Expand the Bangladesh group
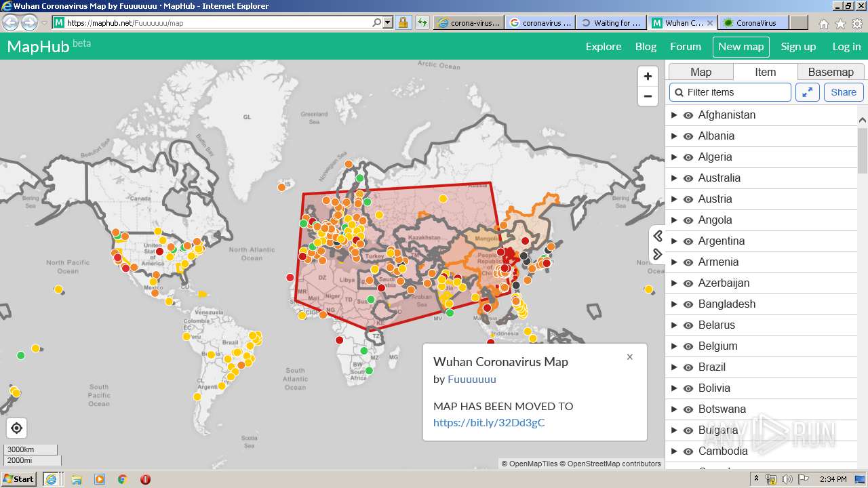Viewport: 868px width, 488px height. point(674,304)
